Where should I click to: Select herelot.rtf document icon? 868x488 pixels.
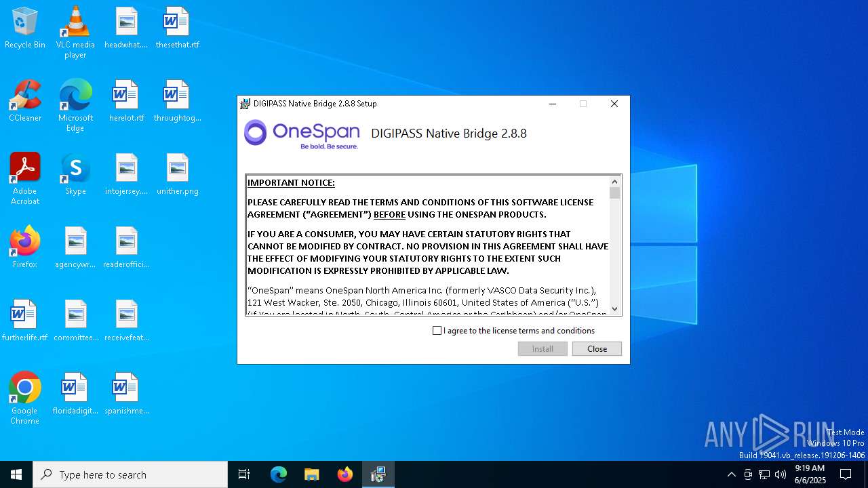coord(126,101)
